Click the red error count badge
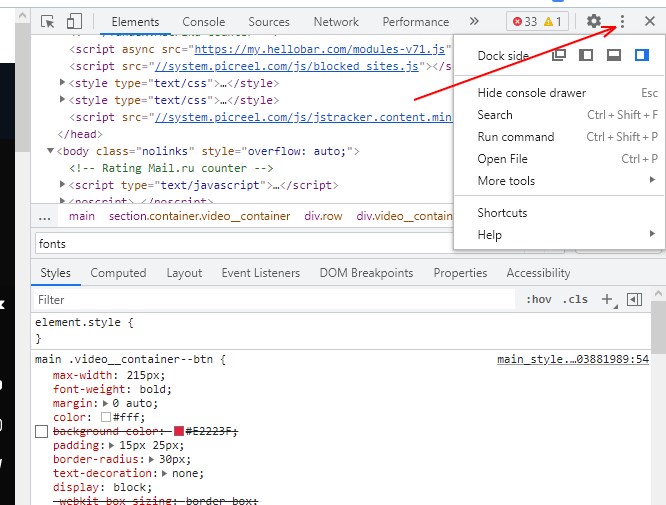666x505 pixels. 522,21
